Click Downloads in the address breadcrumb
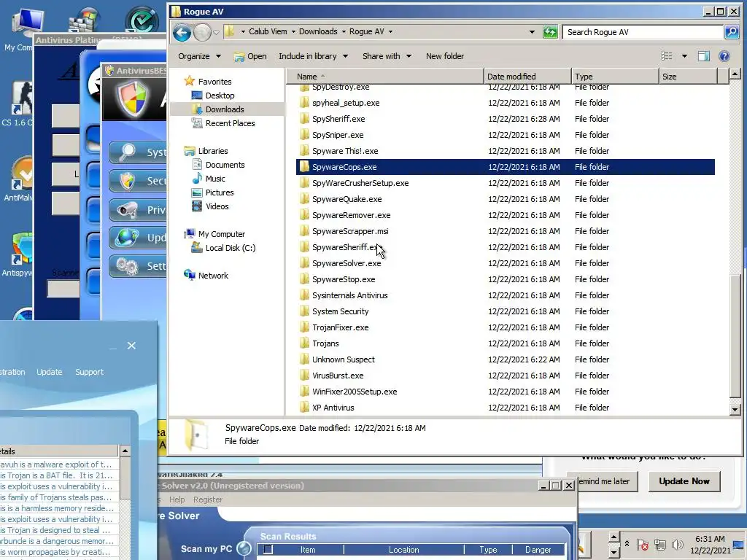Viewport: 747px width, 560px height. (x=318, y=31)
